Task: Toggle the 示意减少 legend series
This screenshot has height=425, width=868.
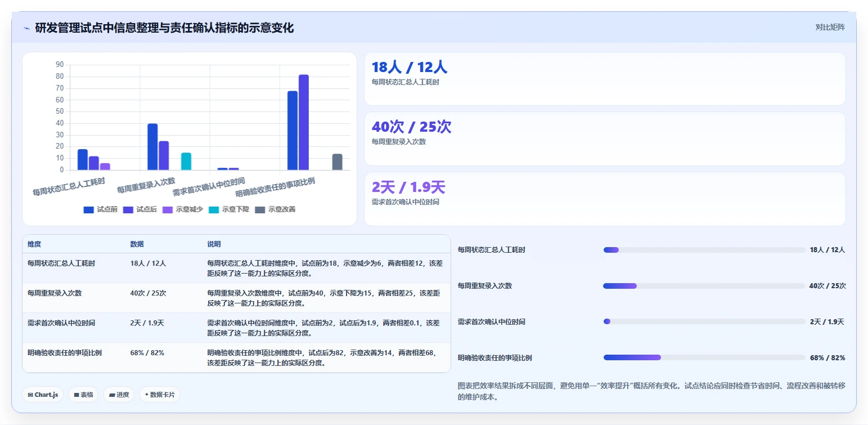Action: [x=182, y=209]
